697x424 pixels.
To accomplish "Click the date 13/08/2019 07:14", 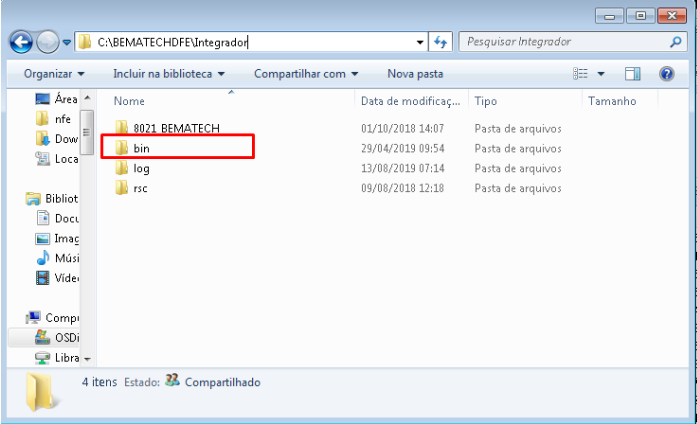I will click(x=403, y=168).
